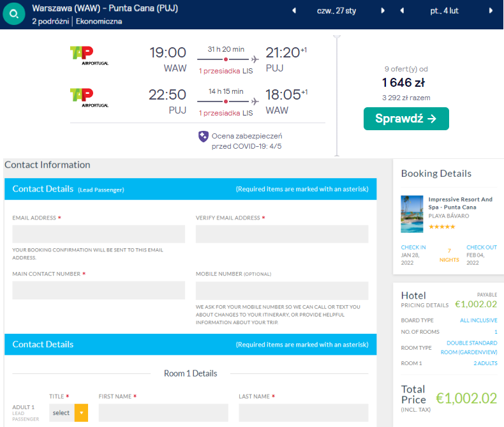The height and width of the screenshot is (427, 504).
Task: Click the outbound 1 przesiadka link
Action: [219, 71]
